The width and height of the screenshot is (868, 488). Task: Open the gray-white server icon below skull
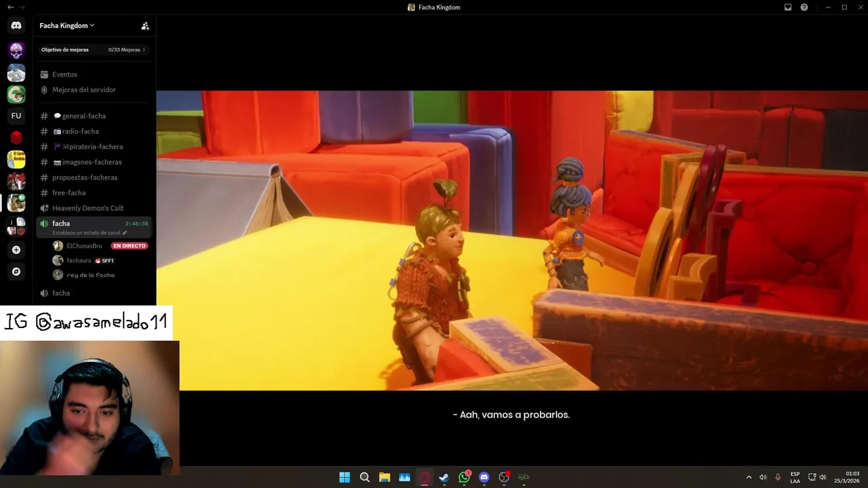click(16, 73)
